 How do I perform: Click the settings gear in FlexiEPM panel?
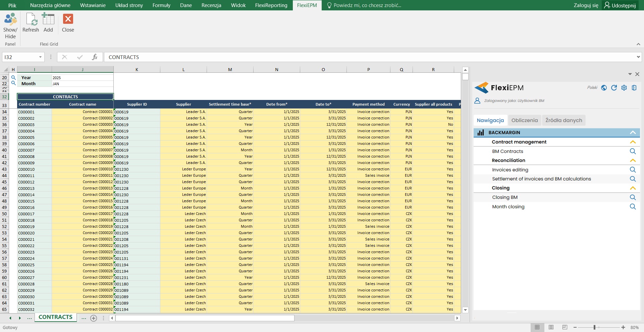point(624,88)
